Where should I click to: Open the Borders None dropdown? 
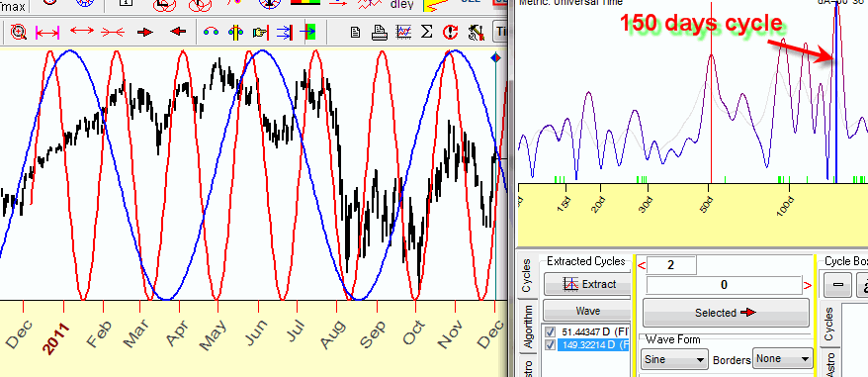point(783,359)
